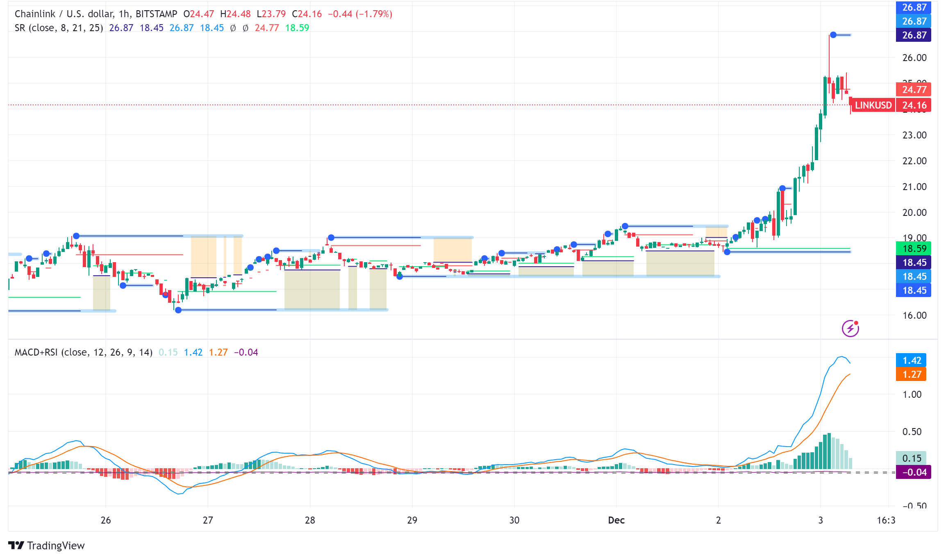Screen dimensions: 946x560
Task: Click the MACD+RSI indicator legend
Action: [x=84, y=352]
